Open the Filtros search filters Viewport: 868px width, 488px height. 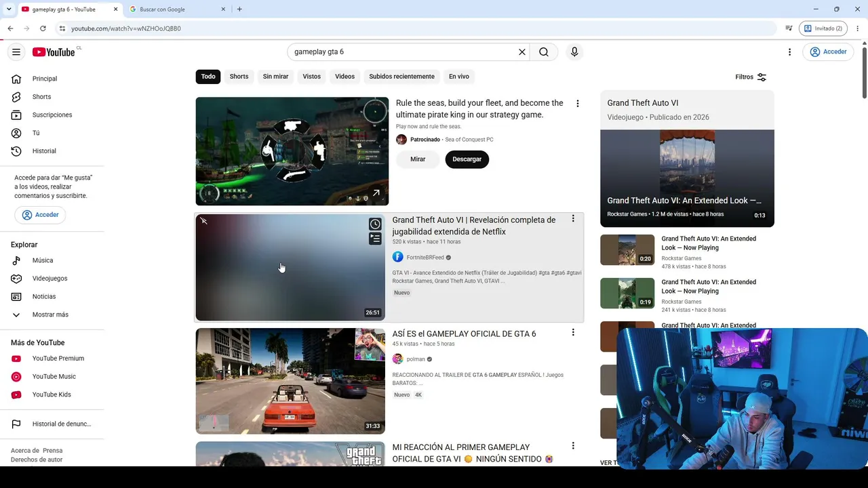click(x=751, y=77)
